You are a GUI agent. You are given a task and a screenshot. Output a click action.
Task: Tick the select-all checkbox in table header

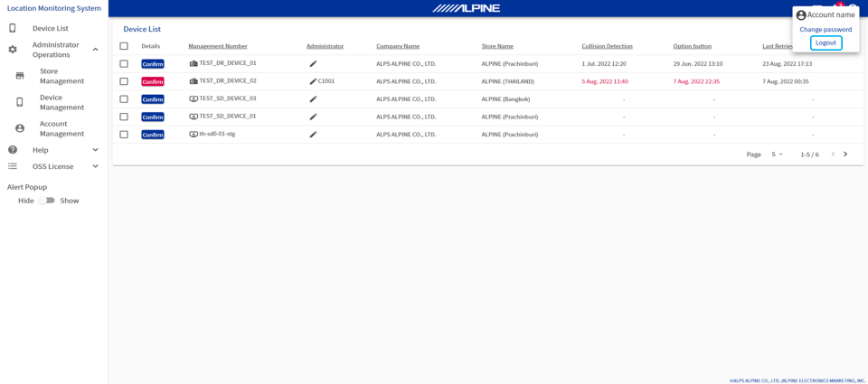point(124,46)
